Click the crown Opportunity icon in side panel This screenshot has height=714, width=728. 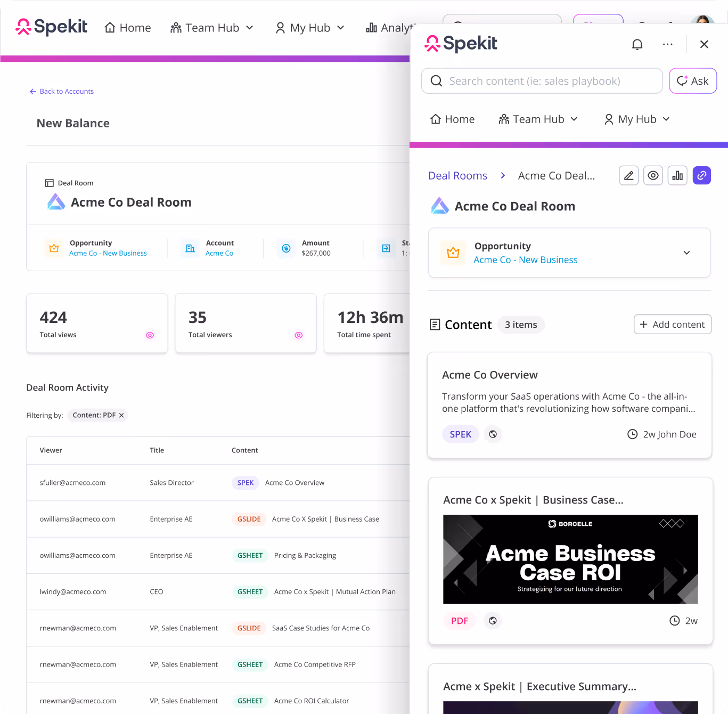[453, 253]
